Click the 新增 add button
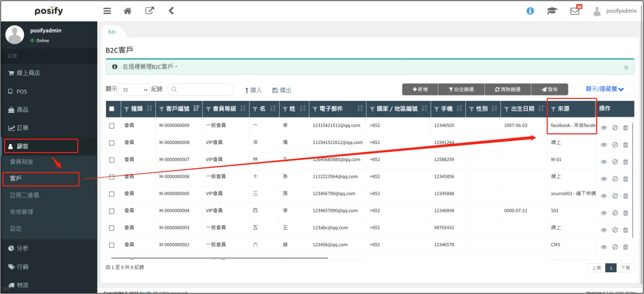The image size is (644, 294). click(420, 89)
